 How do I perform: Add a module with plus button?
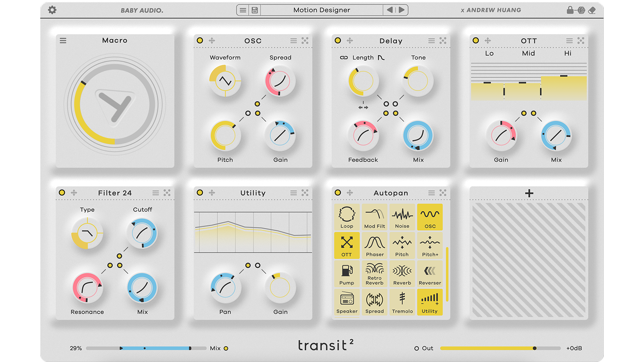529,193
